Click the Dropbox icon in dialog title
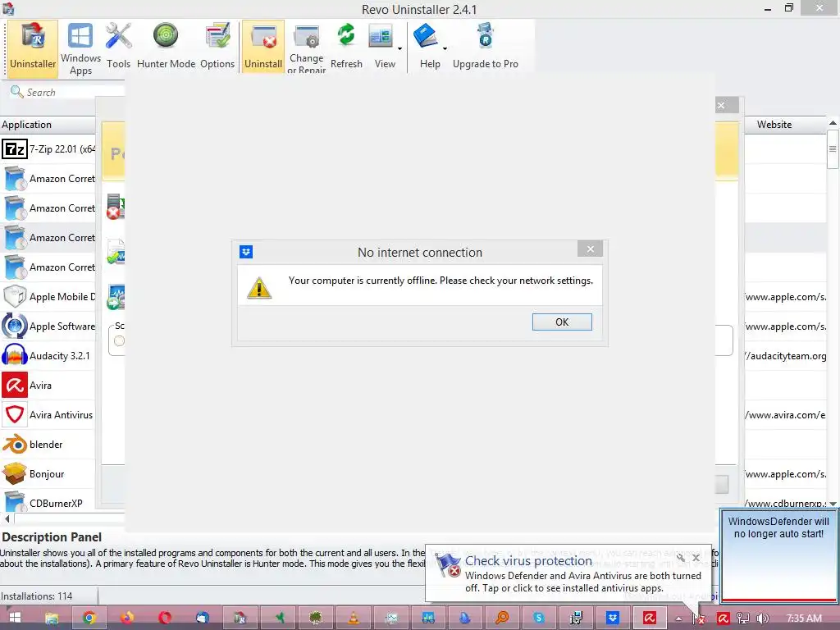Viewport: 840px width, 630px height. coord(246,252)
